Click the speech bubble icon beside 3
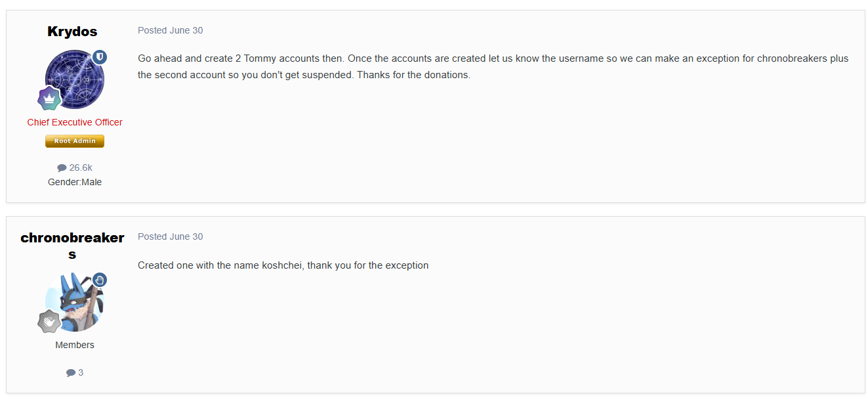The image size is (868, 400). tap(71, 372)
